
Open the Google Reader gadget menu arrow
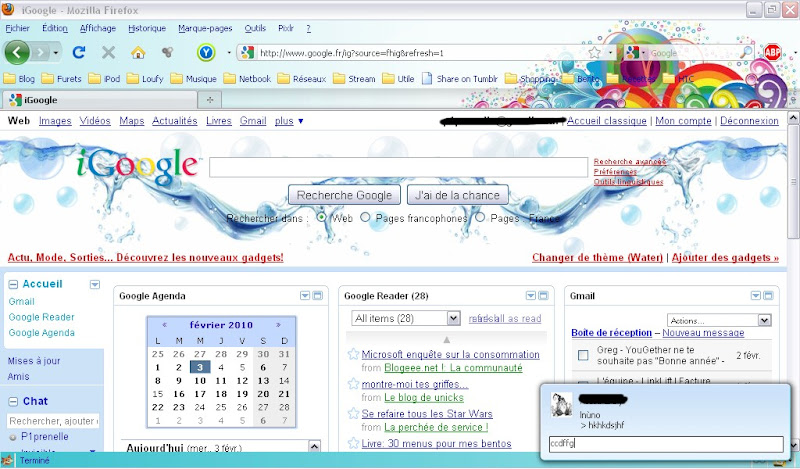(x=531, y=295)
